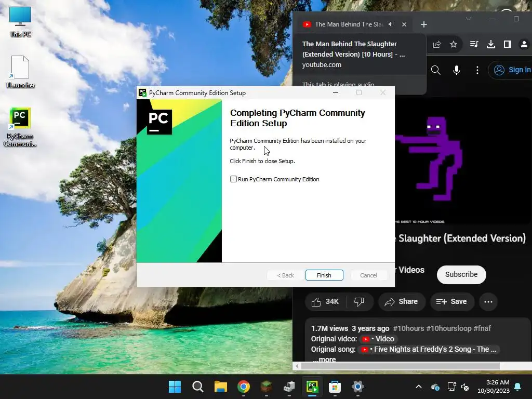Open File Explorer from the taskbar
The image size is (532, 399).
pos(220,387)
